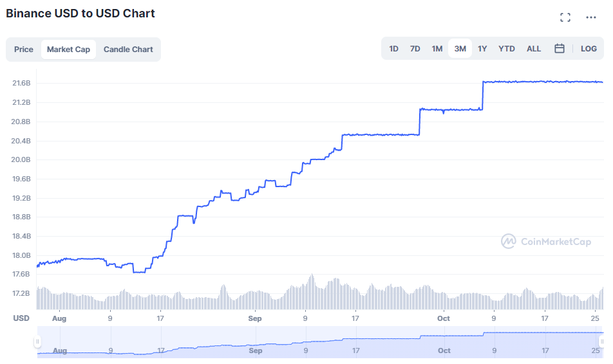Image resolution: width=613 pixels, height=364 pixels.
Task: Select the 1M time range
Action: point(437,49)
